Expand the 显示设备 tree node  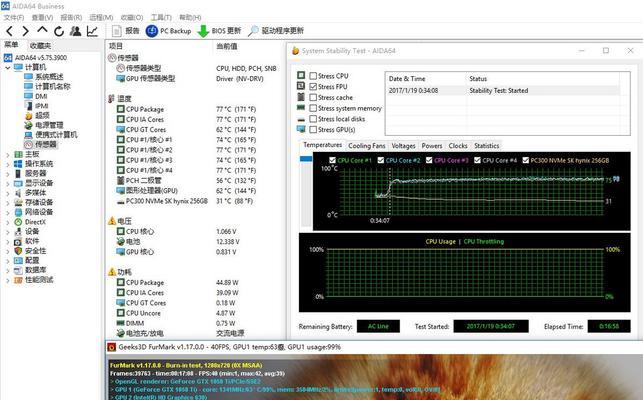(x=7, y=184)
